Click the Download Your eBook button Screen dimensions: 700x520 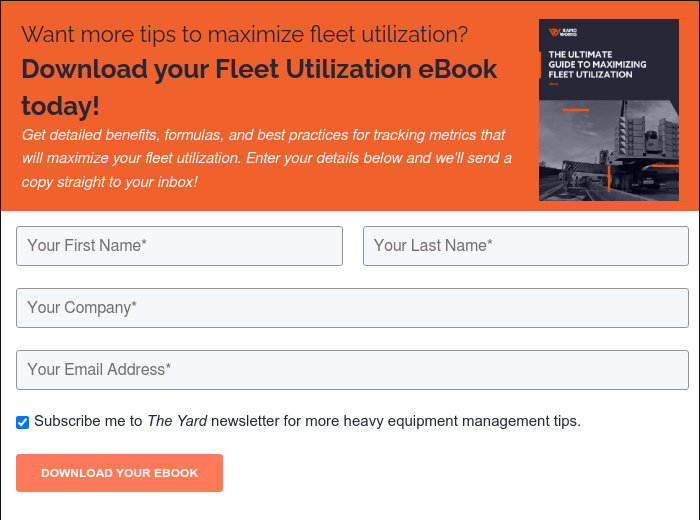[120, 473]
